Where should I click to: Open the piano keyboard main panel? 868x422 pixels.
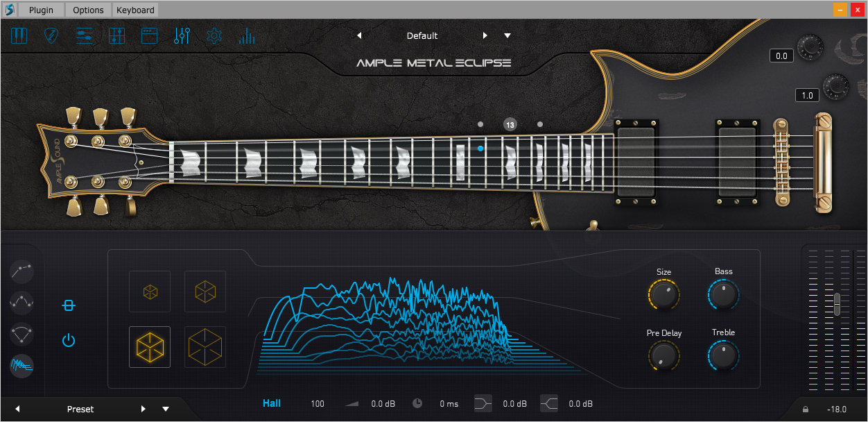[x=19, y=35]
